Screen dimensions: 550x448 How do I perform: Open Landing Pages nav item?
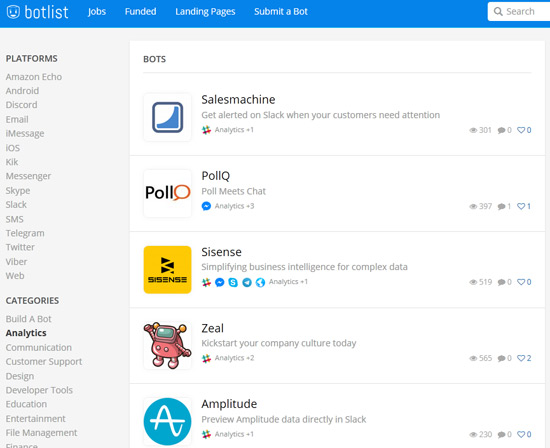point(205,12)
